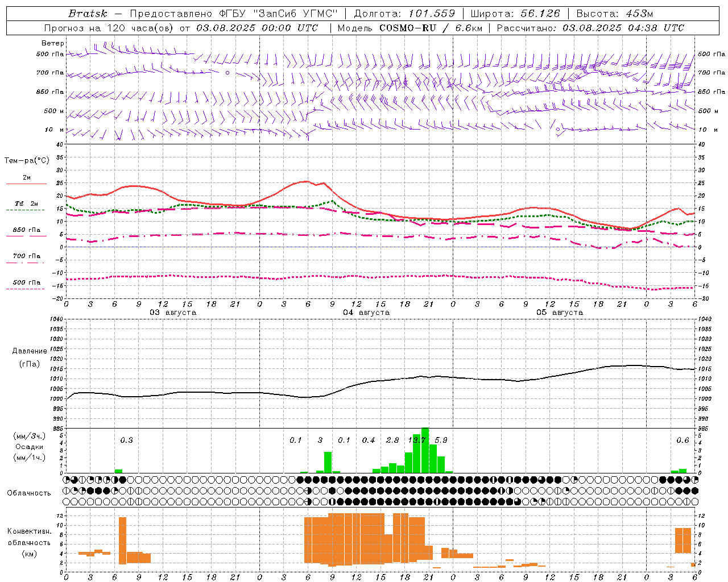Click the 0.4 precipitation total value
This screenshot has width=728, height=582.
coord(369,440)
